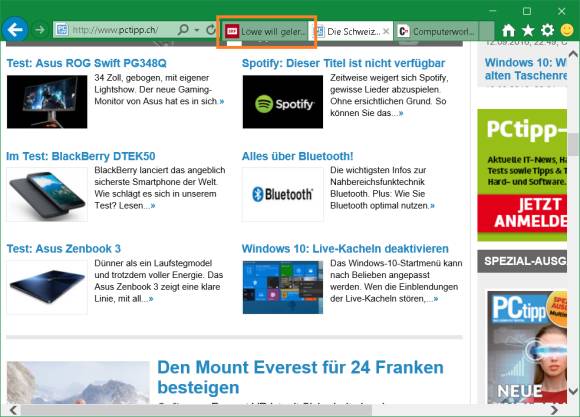Click the Windows 10 start menu thumbnail
The width and height of the screenshot is (580, 417).
[283, 287]
